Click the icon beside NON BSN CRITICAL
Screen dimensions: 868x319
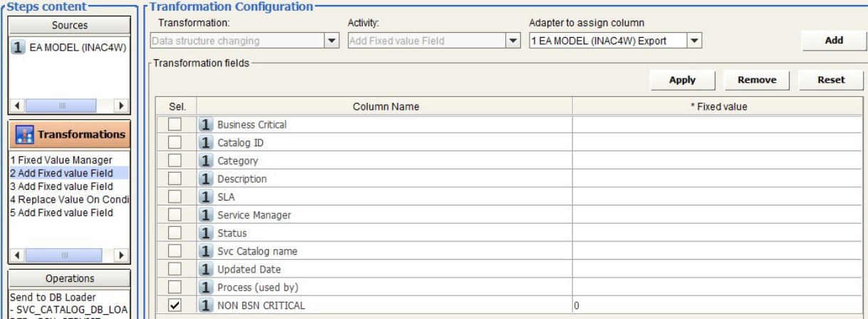[207, 305]
